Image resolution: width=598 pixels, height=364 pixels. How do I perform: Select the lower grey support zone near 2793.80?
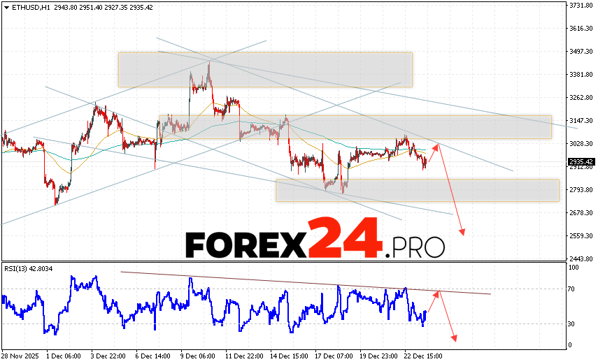pyautogui.click(x=417, y=190)
